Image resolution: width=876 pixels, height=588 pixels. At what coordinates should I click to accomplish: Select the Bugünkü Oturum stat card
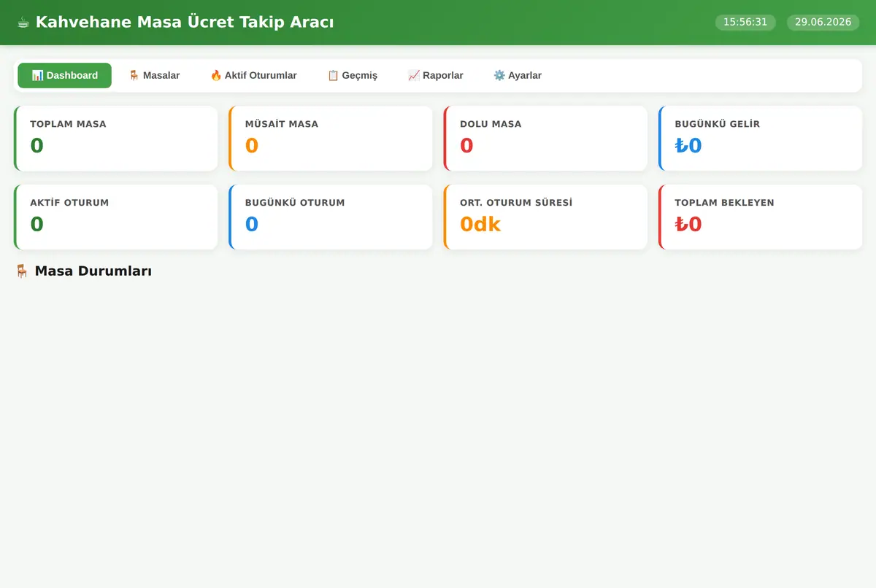(331, 217)
